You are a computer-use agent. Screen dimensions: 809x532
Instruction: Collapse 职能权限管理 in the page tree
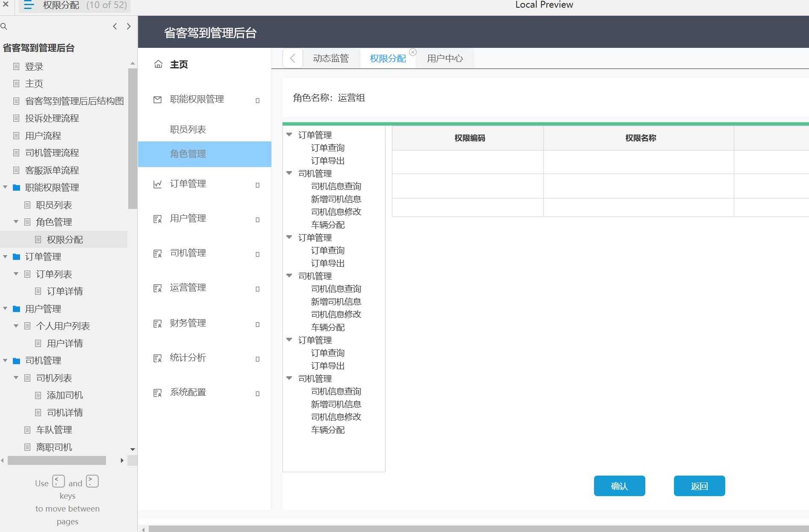click(x=5, y=187)
